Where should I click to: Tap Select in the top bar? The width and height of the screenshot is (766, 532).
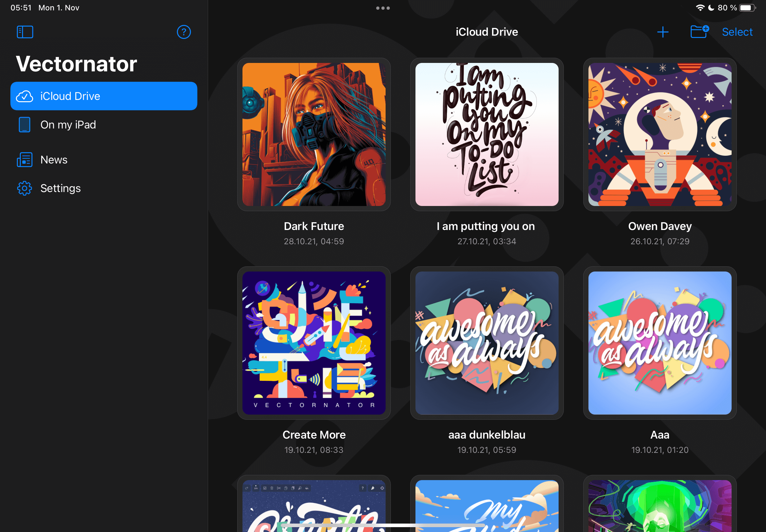point(737,32)
